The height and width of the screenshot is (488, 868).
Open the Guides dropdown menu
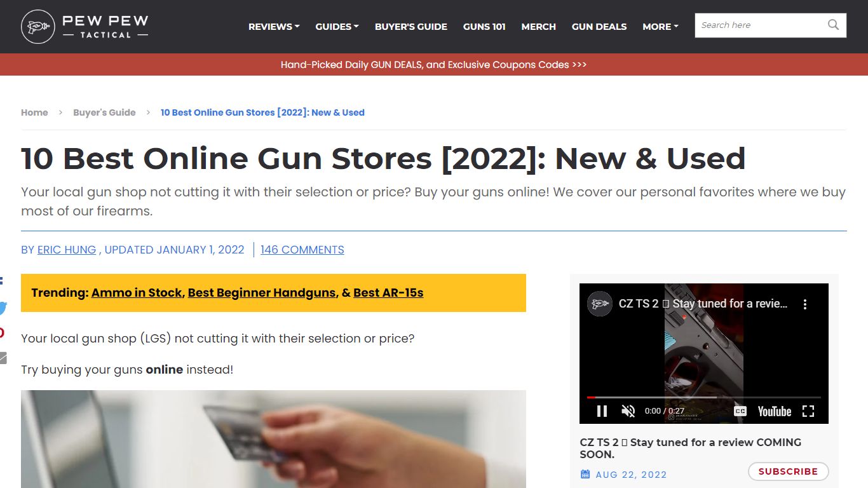click(x=337, y=27)
